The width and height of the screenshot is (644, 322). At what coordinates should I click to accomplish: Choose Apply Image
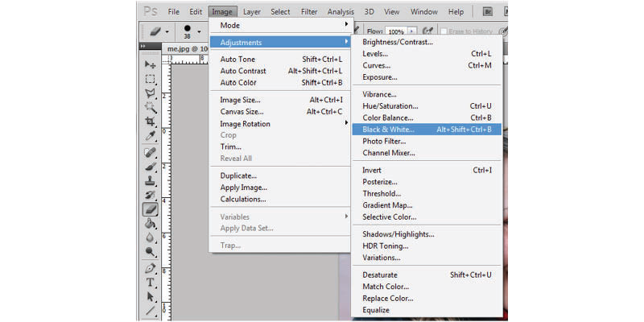279,188
